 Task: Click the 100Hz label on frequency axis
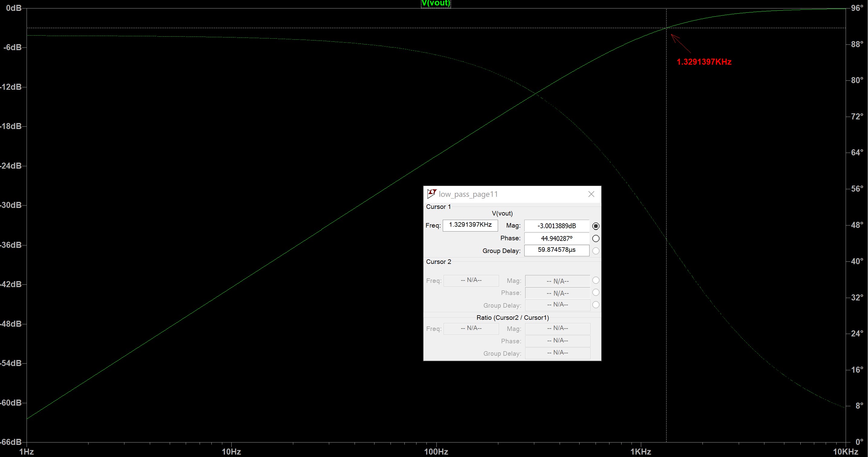point(436,452)
